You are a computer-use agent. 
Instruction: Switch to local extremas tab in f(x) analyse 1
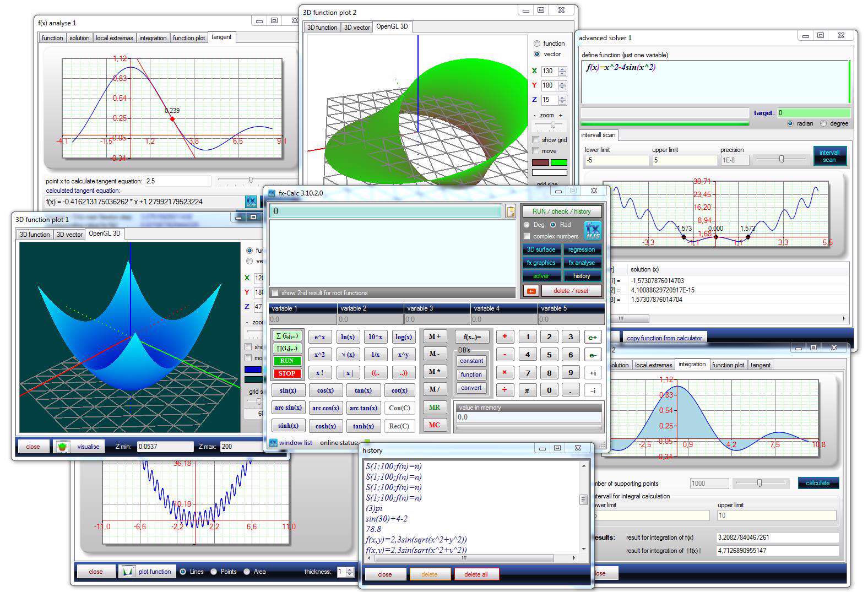114,38
